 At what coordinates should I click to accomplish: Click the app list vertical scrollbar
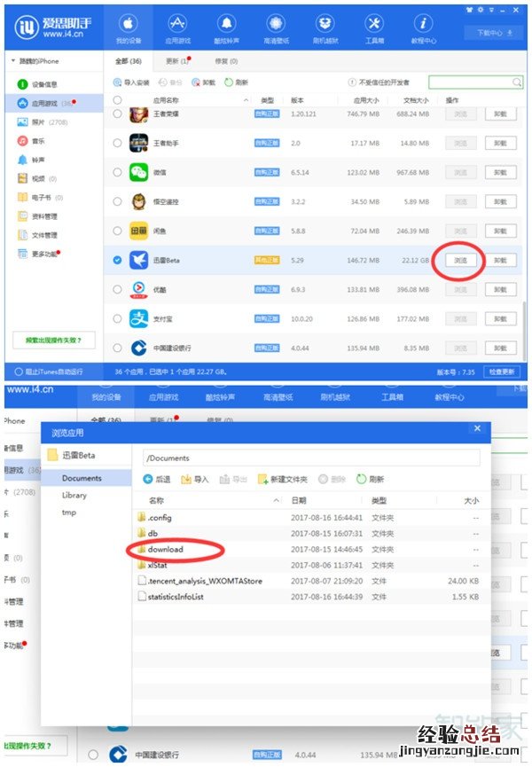coord(524,332)
